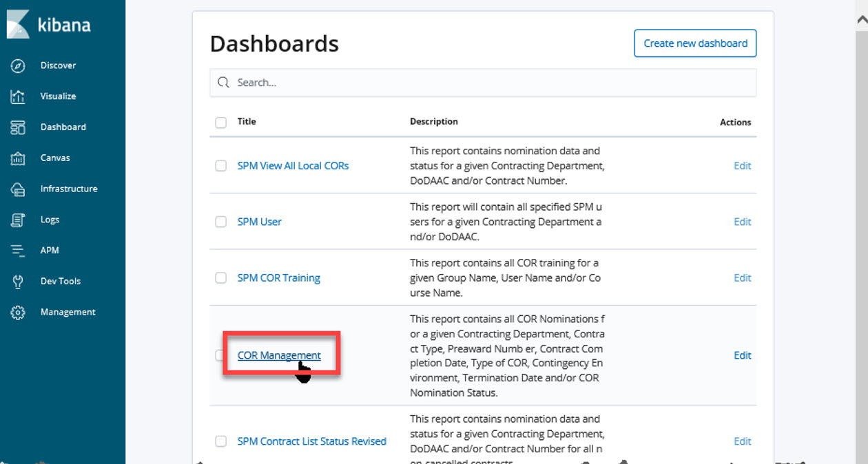
Task: Click the Dashboard sidebar icon
Action: coord(18,127)
